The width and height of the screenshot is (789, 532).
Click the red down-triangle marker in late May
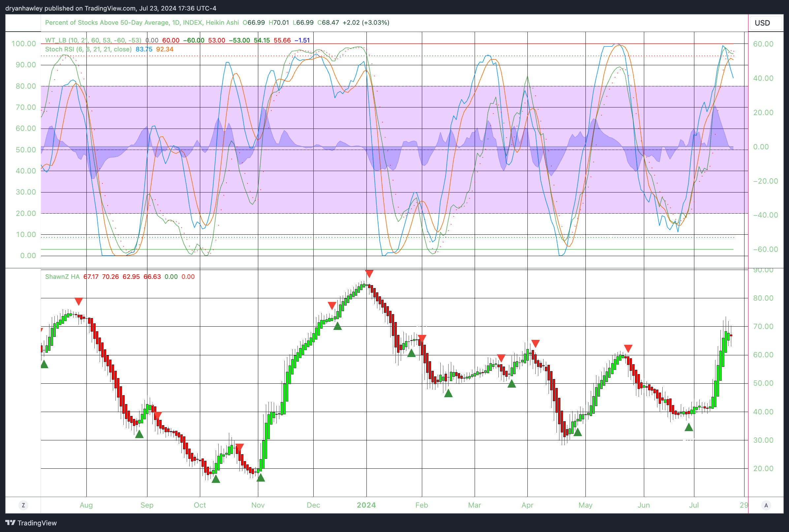[628, 348]
